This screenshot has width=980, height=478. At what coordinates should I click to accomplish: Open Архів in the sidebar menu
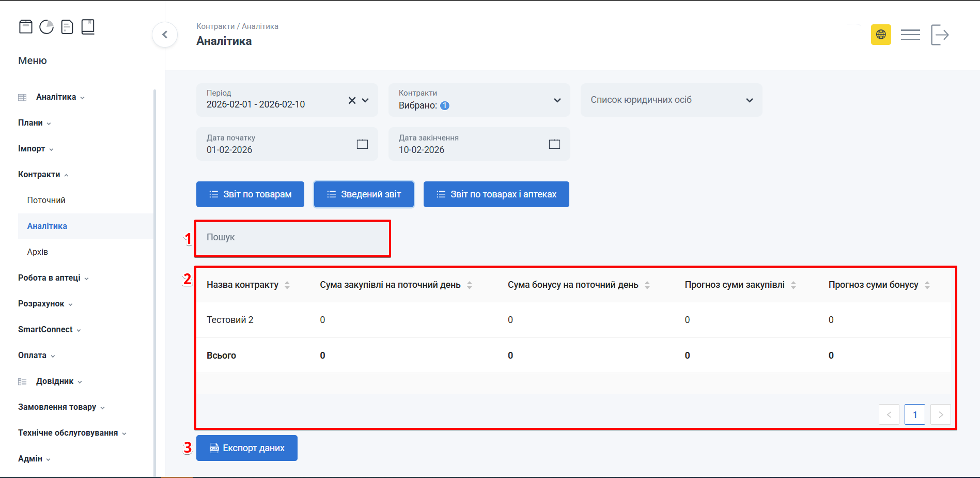click(x=38, y=252)
